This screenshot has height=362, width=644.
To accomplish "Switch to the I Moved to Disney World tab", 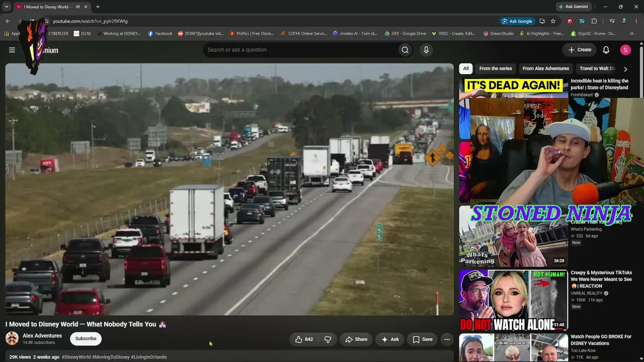I will pyautogui.click(x=45, y=7).
